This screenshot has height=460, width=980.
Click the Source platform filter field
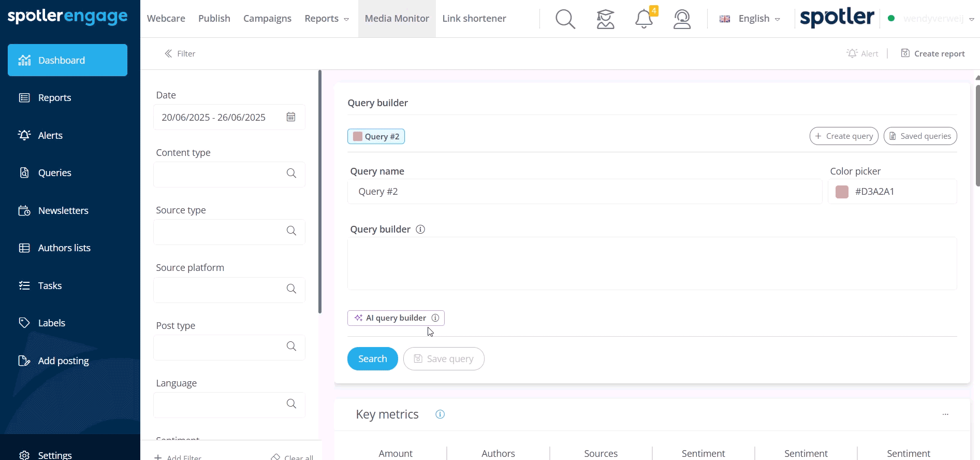click(229, 290)
